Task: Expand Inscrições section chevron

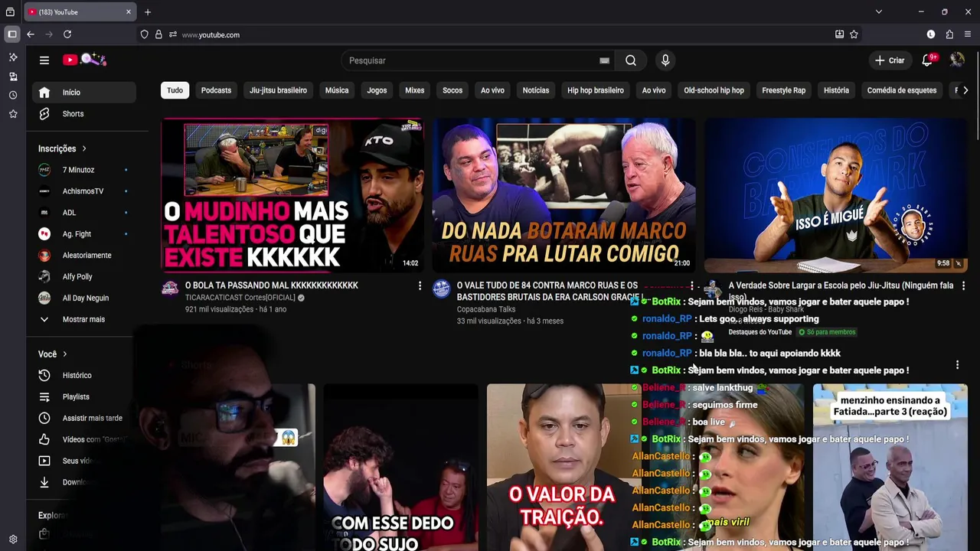Action: pyautogui.click(x=84, y=148)
